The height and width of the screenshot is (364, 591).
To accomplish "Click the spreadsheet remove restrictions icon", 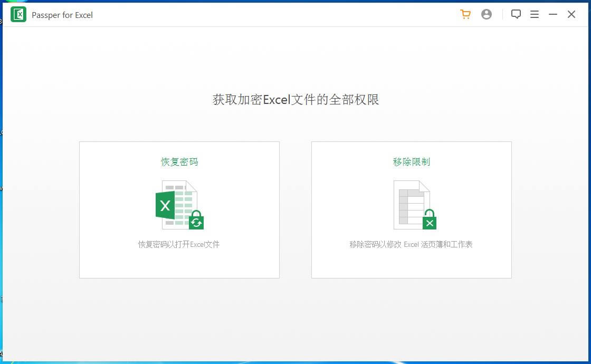I will [415, 205].
